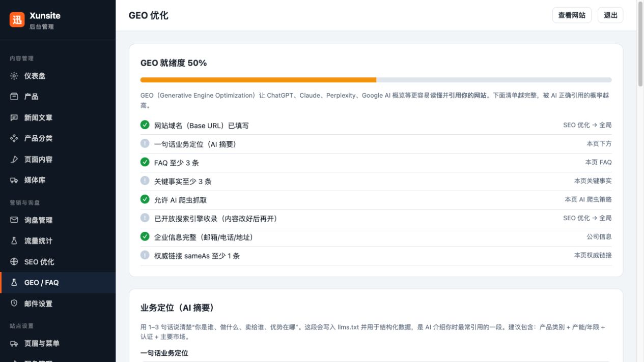Click the 产品分类 category icon
Screen dimensions: 644x362
pos(14,138)
